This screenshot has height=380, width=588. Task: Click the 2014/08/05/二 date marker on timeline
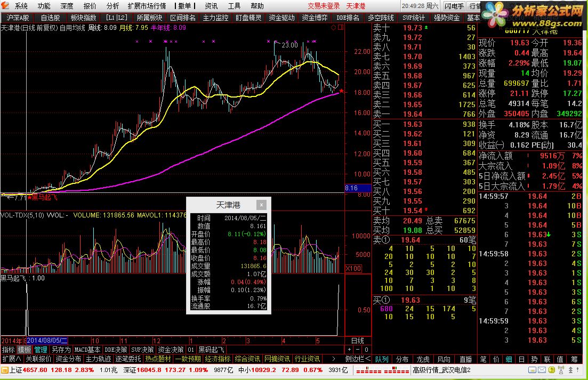(47, 341)
